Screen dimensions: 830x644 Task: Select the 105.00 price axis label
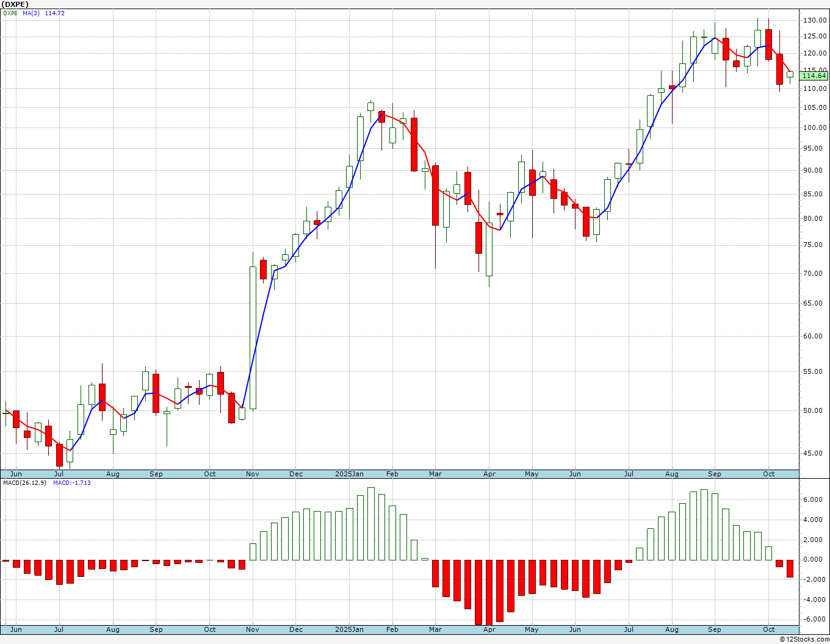point(815,108)
